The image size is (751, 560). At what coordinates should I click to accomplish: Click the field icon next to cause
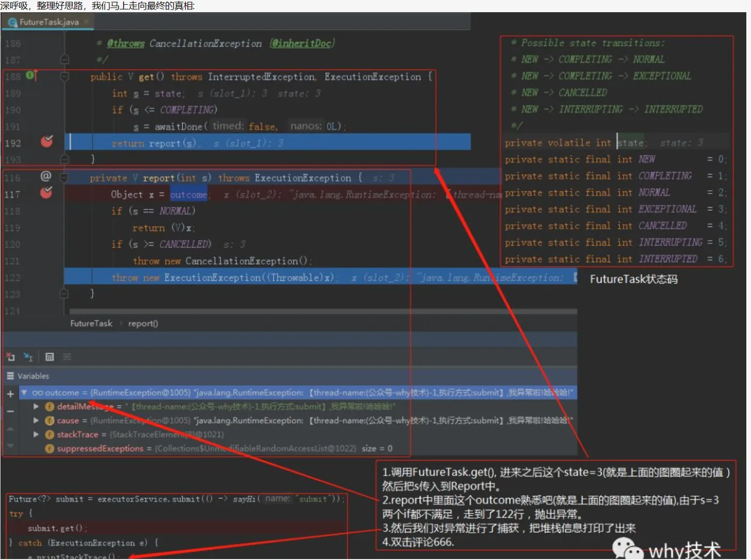click(49, 421)
